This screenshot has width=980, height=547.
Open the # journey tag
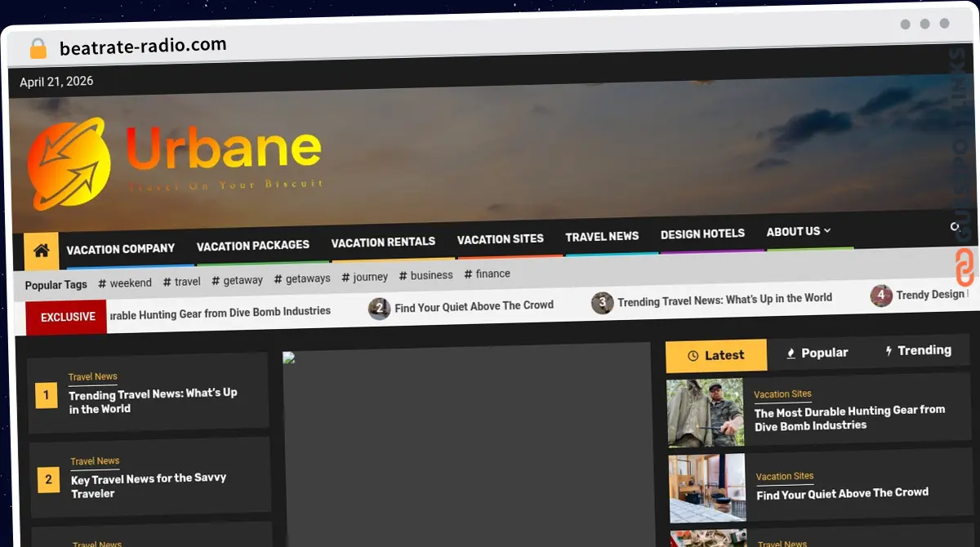[365, 277]
